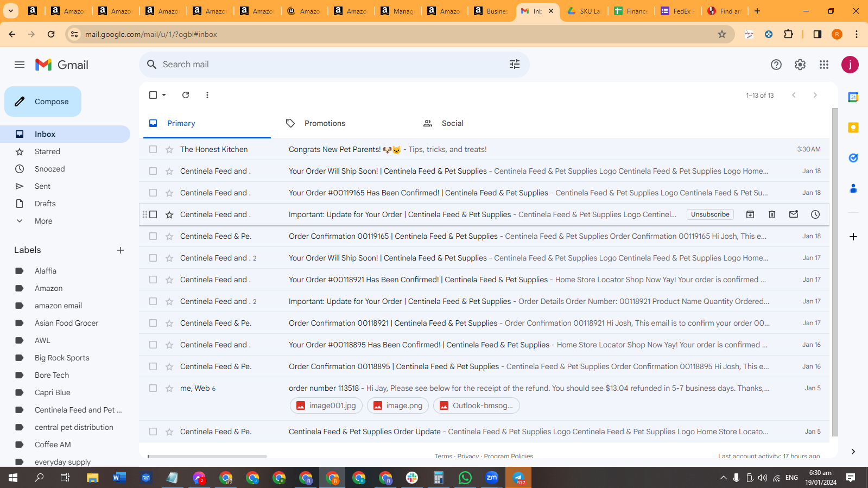Open Zoom from the taskbar
The width and height of the screenshot is (868, 488).
coord(492,478)
